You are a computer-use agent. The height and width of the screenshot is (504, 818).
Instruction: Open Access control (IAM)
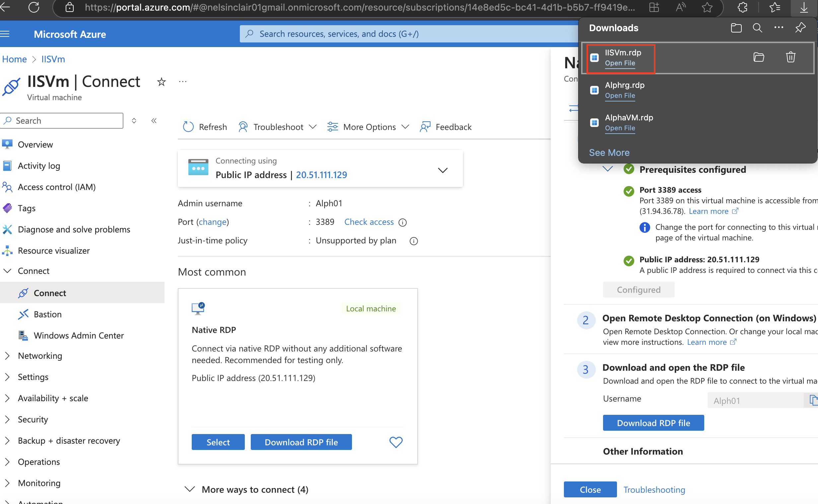coord(57,187)
